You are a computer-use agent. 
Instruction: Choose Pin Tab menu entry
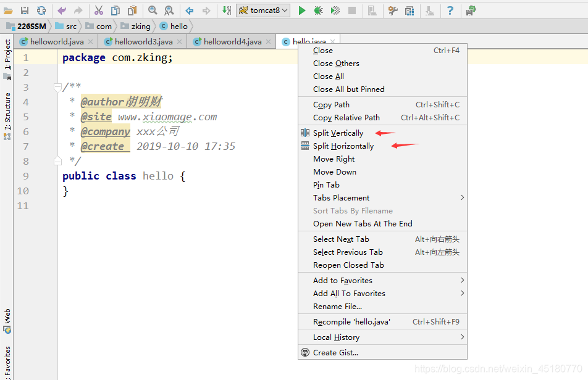382,185
